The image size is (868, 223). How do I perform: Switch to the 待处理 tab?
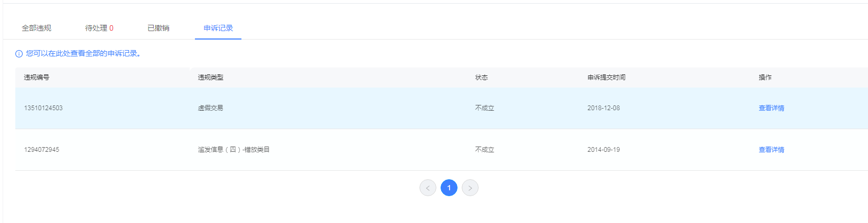click(99, 28)
